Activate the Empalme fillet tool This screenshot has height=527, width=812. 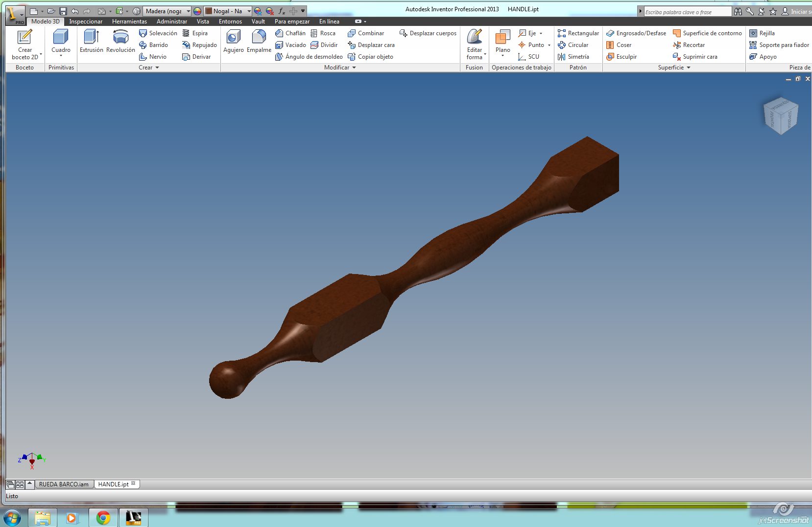(259, 41)
